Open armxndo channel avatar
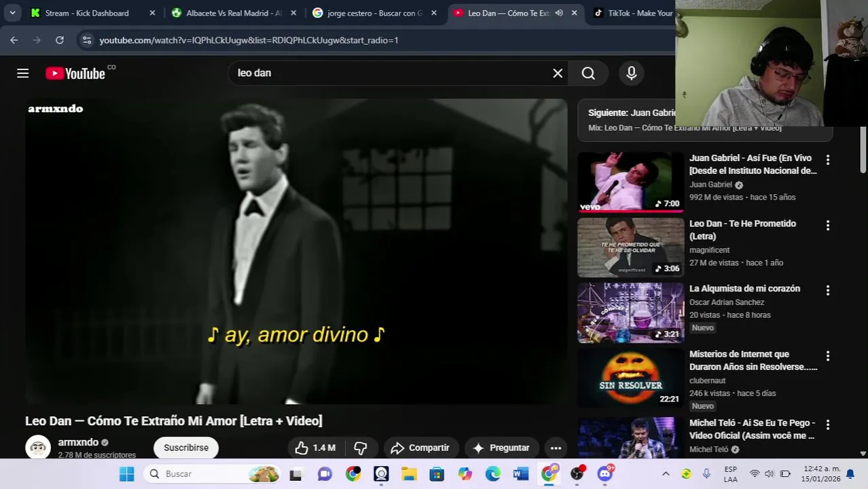Screen dimensions: 868x489 tap(38, 447)
